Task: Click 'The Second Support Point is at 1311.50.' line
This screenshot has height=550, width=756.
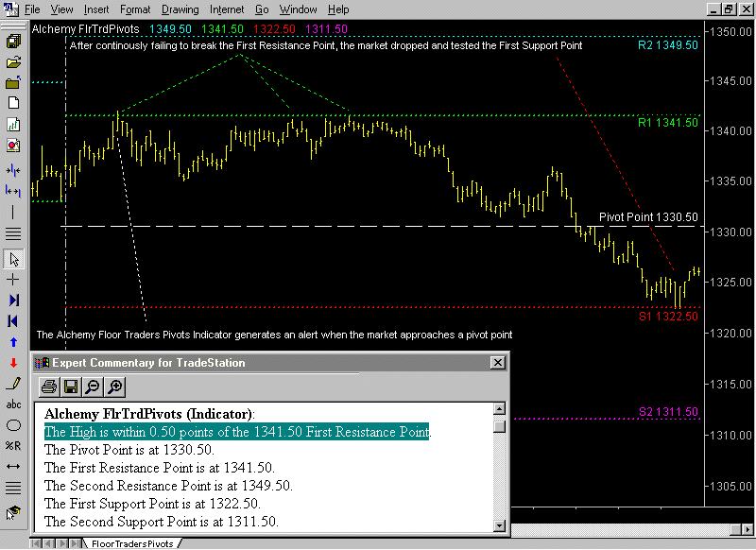Action: [162, 522]
